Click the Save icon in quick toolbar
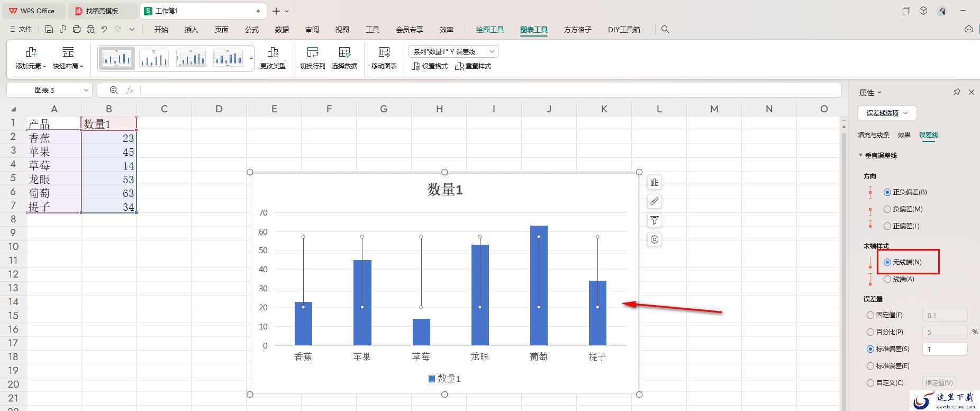Image resolution: width=980 pixels, height=411 pixels. tap(49, 30)
